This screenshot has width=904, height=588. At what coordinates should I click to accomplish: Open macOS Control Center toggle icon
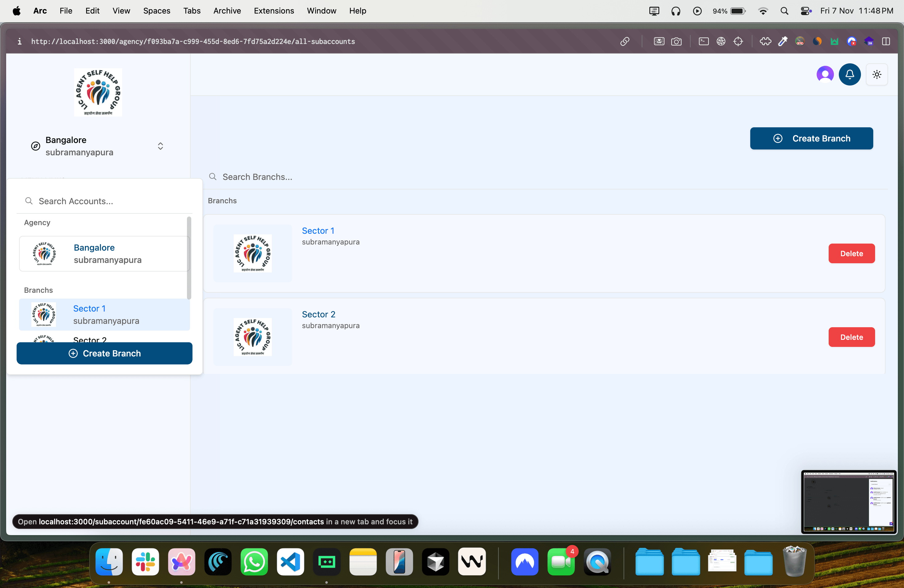pos(806,11)
